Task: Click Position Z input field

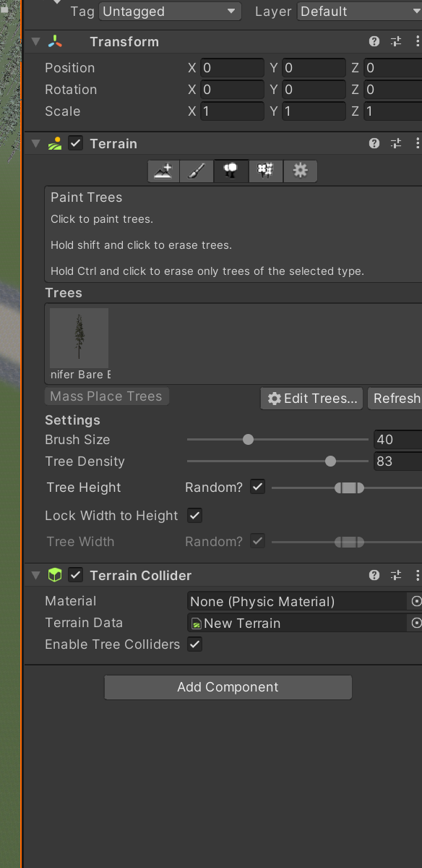Action: [x=392, y=68]
